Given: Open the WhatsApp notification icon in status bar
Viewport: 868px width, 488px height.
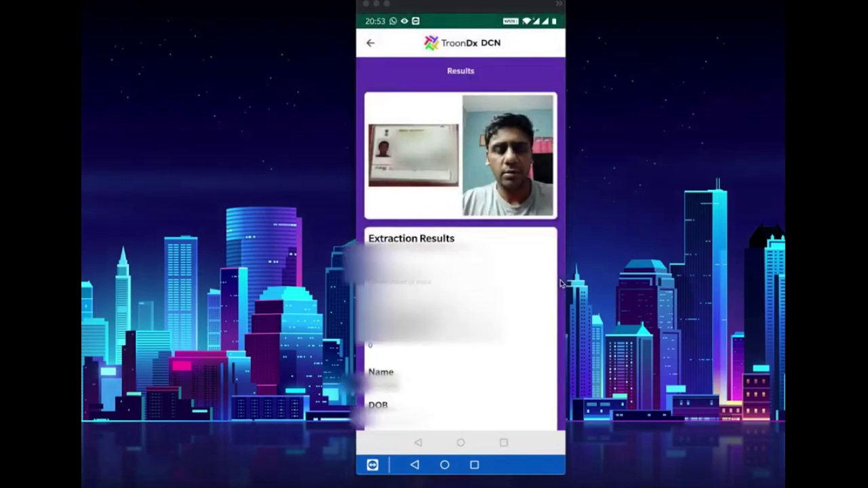Looking at the screenshot, I should point(393,21).
